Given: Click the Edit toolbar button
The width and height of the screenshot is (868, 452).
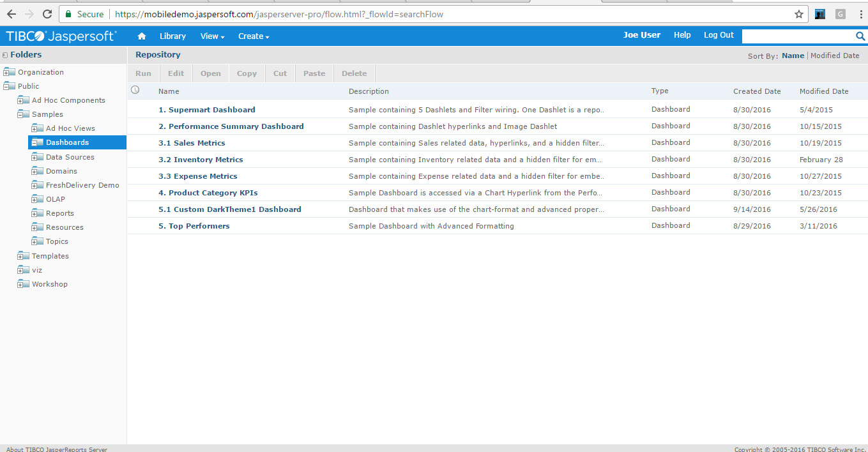Looking at the screenshot, I should point(176,73).
